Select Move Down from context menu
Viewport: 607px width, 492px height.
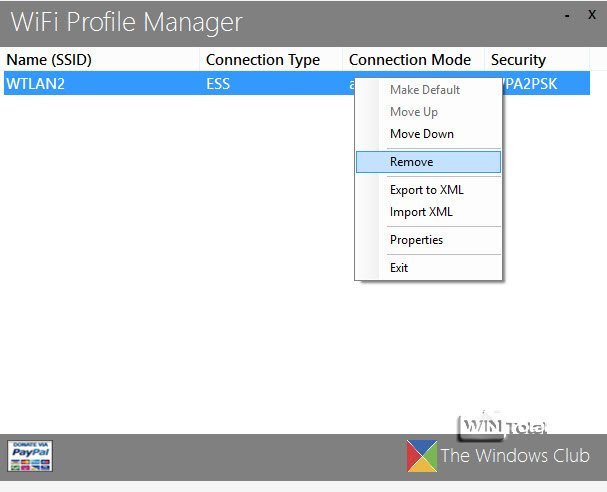(421, 134)
